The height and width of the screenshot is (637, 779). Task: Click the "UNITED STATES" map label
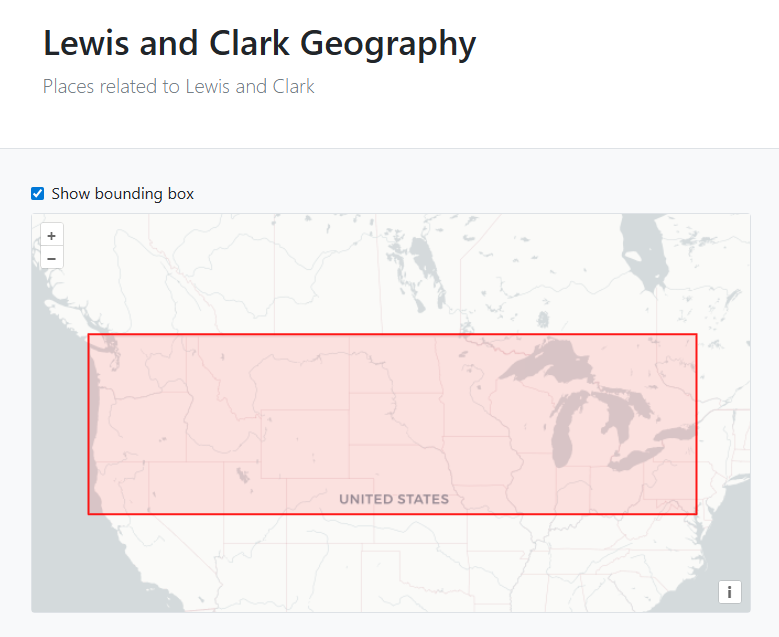(393, 499)
